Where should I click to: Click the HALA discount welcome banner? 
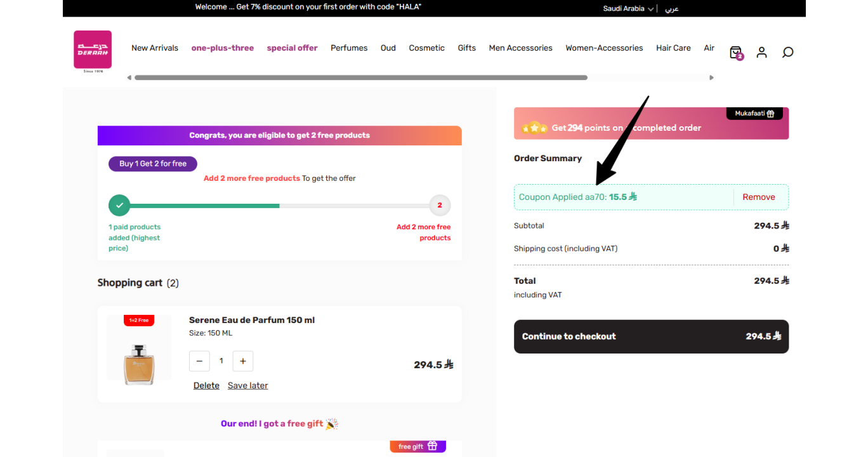308,7
